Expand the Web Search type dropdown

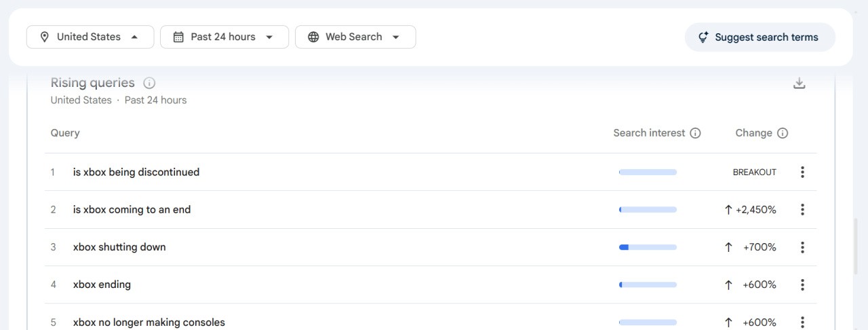coord(355,37)
